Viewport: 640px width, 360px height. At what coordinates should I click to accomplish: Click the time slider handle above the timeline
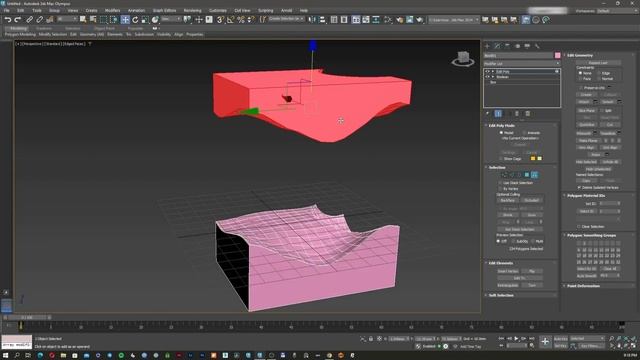point(27,317)
